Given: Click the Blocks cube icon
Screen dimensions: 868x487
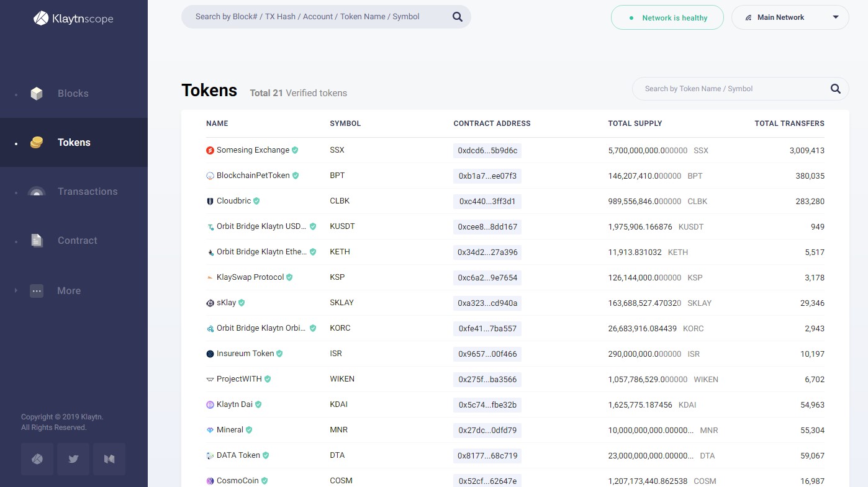Looking at the screenshot, I should 37,94.
